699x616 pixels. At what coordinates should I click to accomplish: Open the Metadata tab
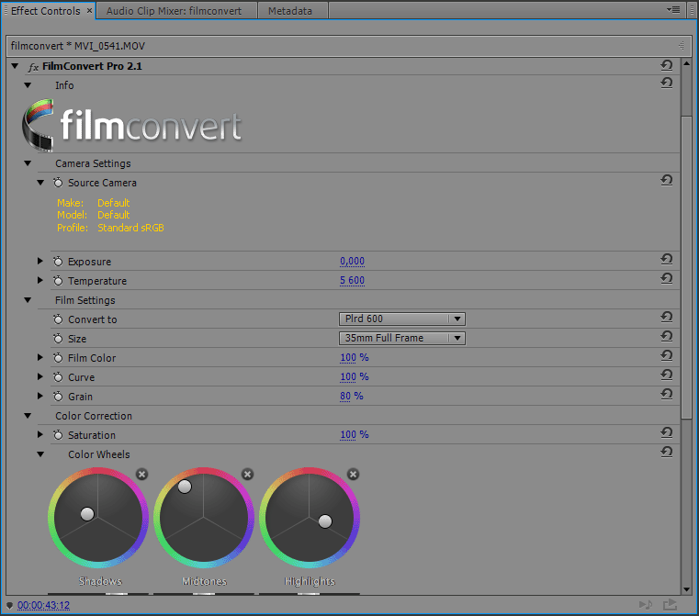point(290,11)
